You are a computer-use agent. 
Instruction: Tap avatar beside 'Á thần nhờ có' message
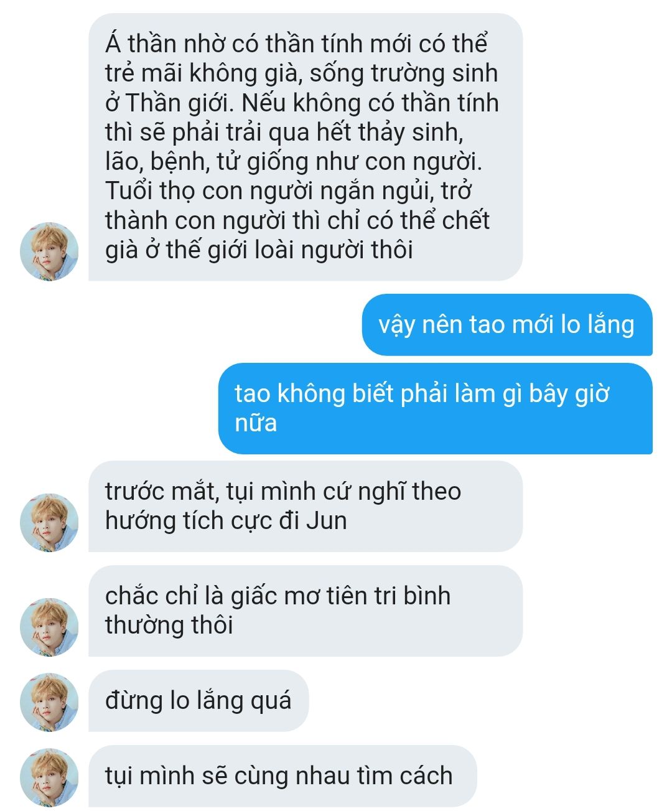[50, 251]
